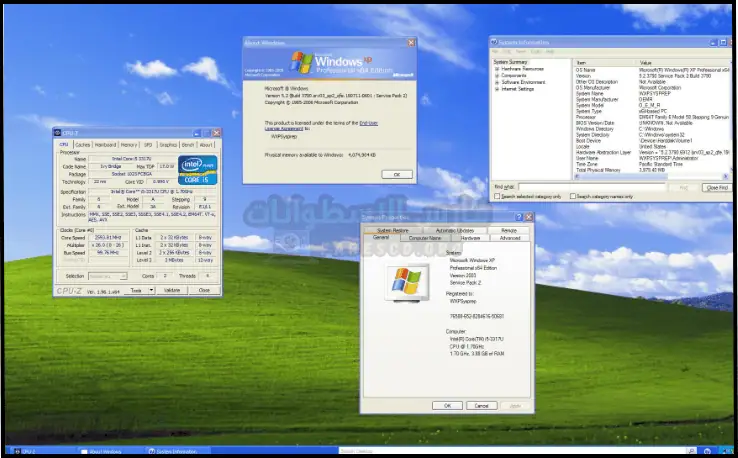Click the Validate button in CPU-Z
Viewport: 738px width, 458px height.
pyautogui.click(x=172, y=290)
